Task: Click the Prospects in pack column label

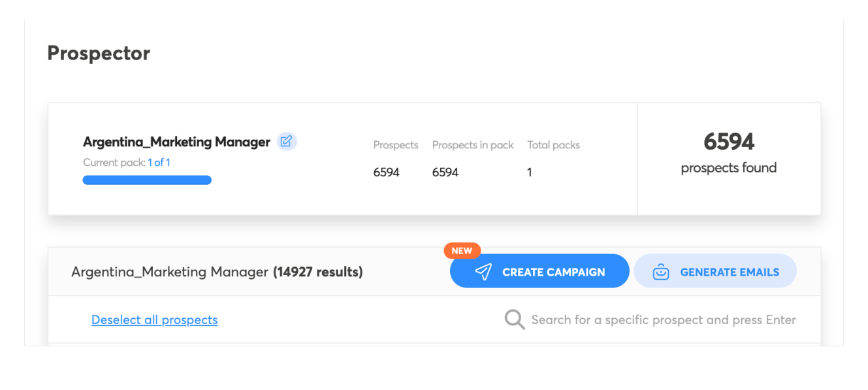Action: point(473,145)
